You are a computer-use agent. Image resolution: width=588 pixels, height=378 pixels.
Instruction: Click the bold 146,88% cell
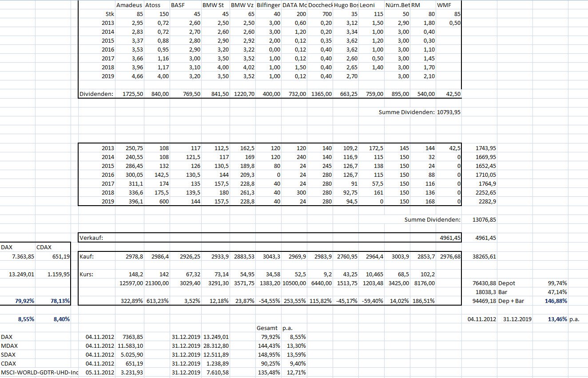coord(555,301)
